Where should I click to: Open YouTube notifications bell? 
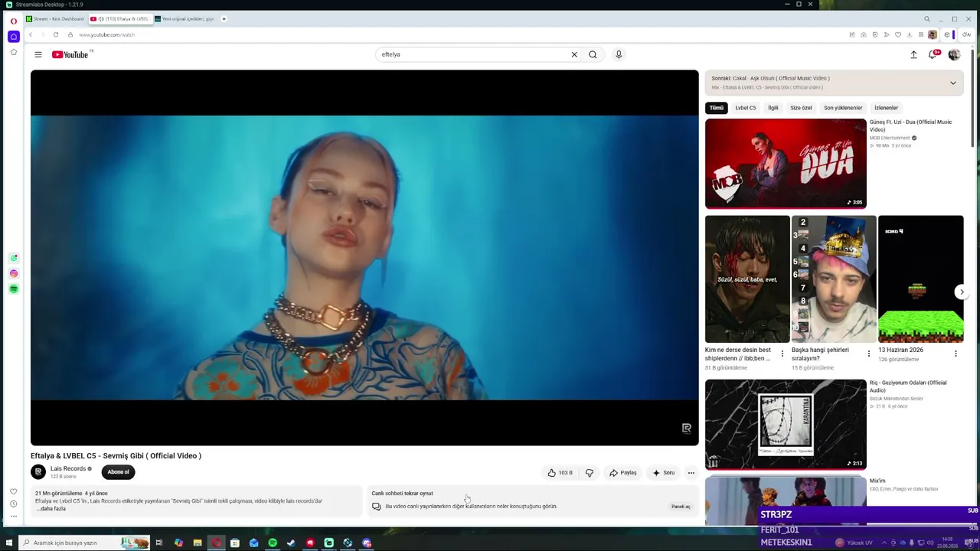[933, 54]
